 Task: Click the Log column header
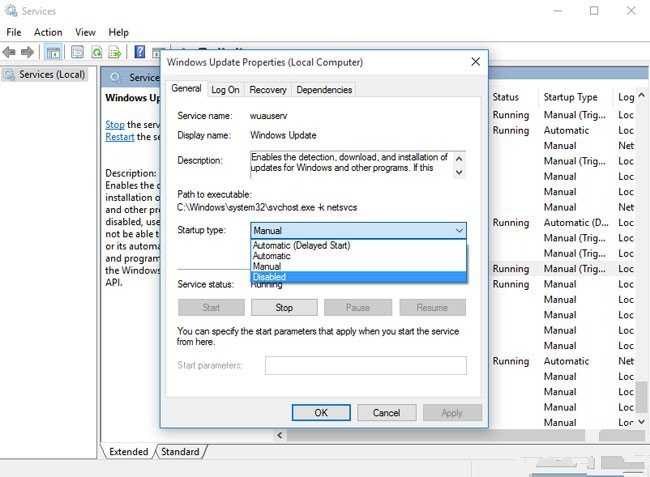pos(625,97)
